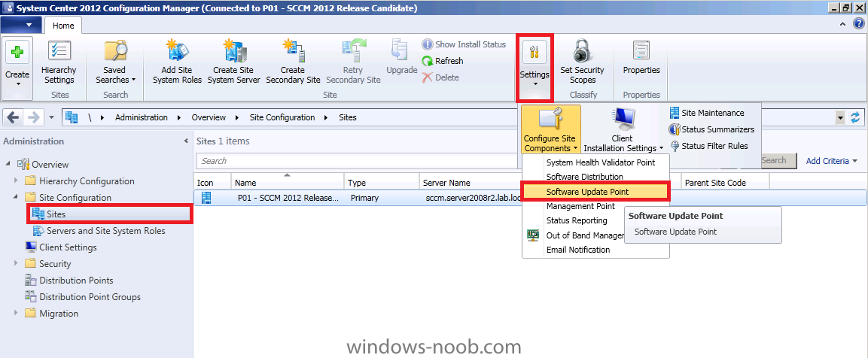This screenshot has height=358, width=868.
Task: Sort by Icon column header
Action: (212, 183)
